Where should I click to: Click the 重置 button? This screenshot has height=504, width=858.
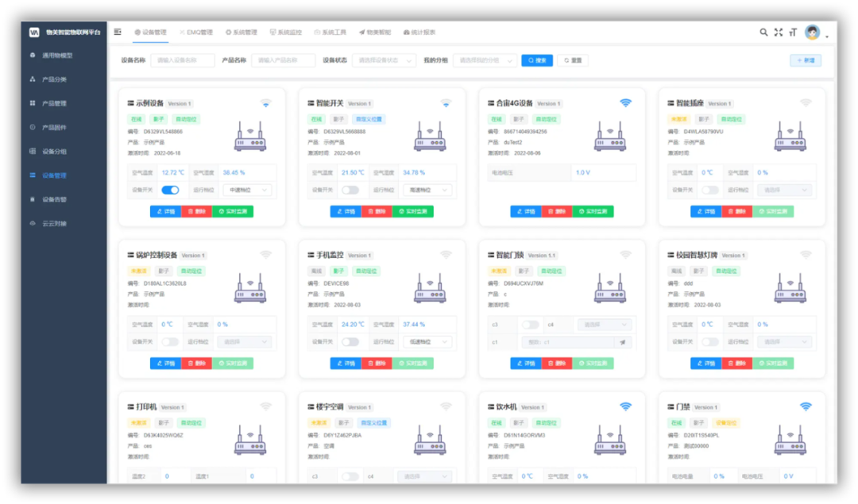point(573,60)
